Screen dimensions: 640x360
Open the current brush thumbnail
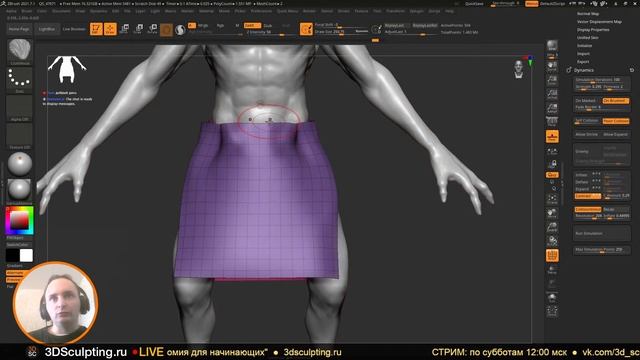click(x=20, y=50)
